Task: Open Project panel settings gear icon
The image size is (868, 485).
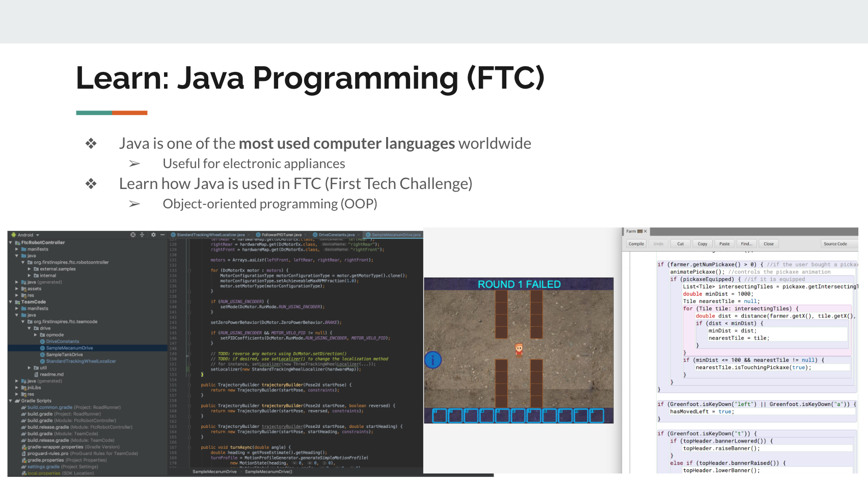Action: [153, 235]
